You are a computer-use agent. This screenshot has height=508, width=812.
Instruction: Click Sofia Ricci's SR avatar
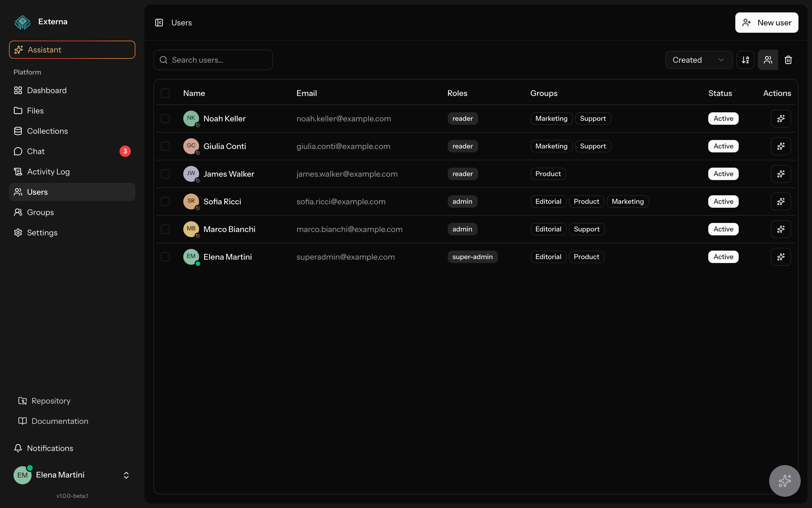(191, 201)
